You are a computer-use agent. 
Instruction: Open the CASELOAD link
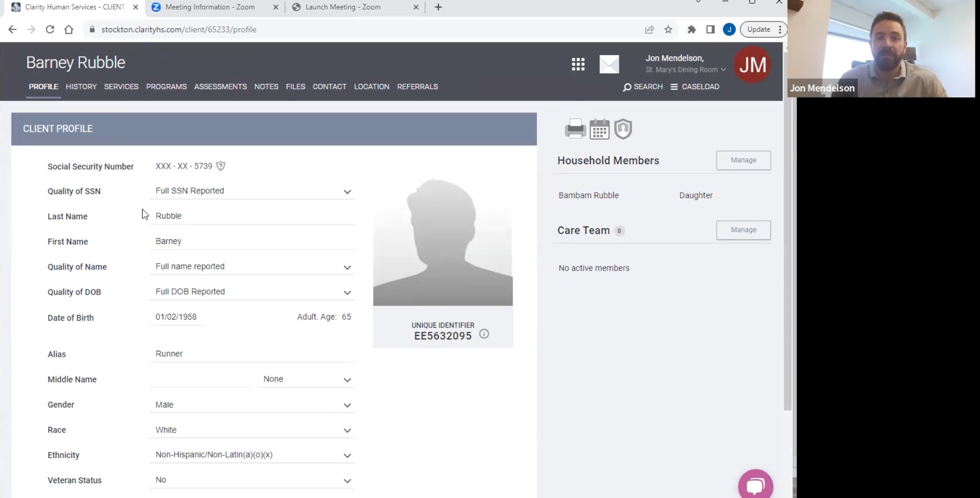(x=695, y=87)
